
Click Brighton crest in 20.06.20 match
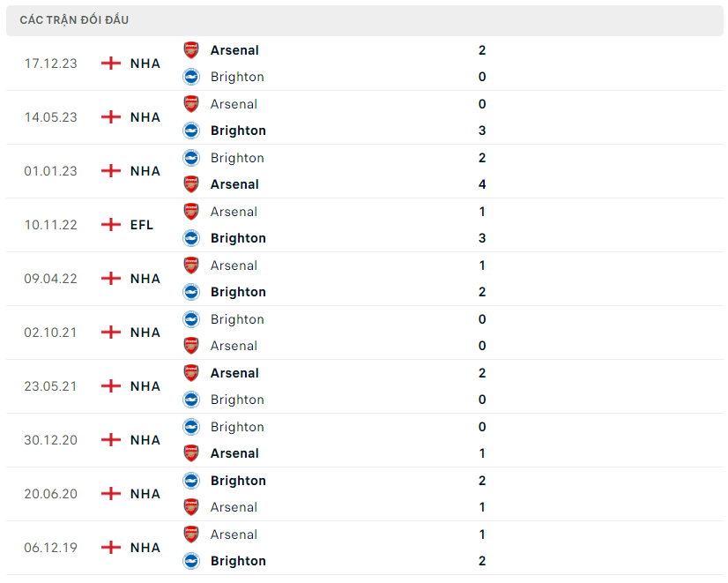click(x=191, y=481)
